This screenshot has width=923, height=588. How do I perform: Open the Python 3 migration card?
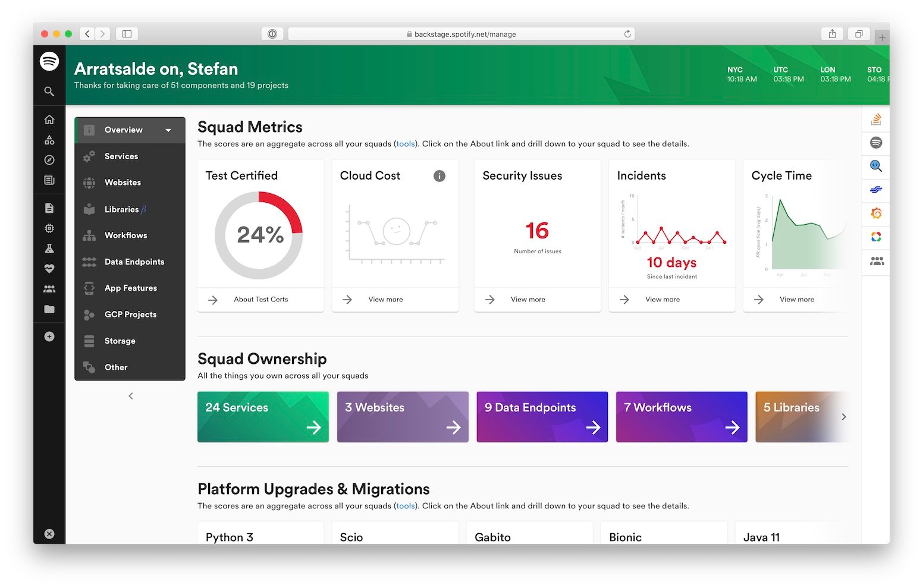pyautogui.click(x=260, y=533)
